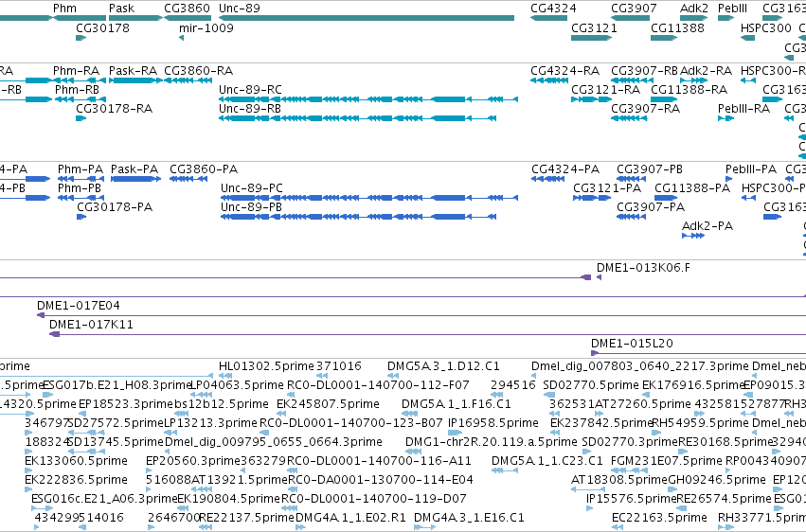
Task: Click the Adk2 gene label in top track
Action: (x=694, y=9)
